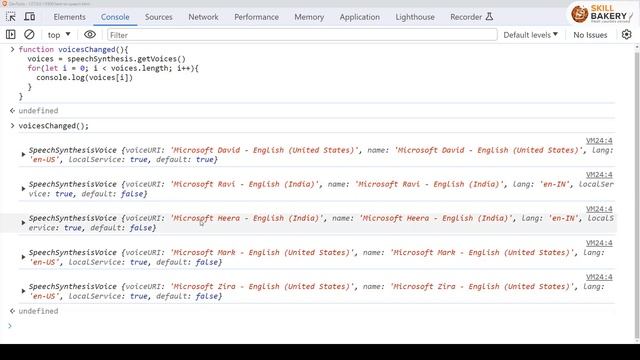Open the Default levels dropdown
The width and height of the screenshot is (640, 360).
[530, 35]
